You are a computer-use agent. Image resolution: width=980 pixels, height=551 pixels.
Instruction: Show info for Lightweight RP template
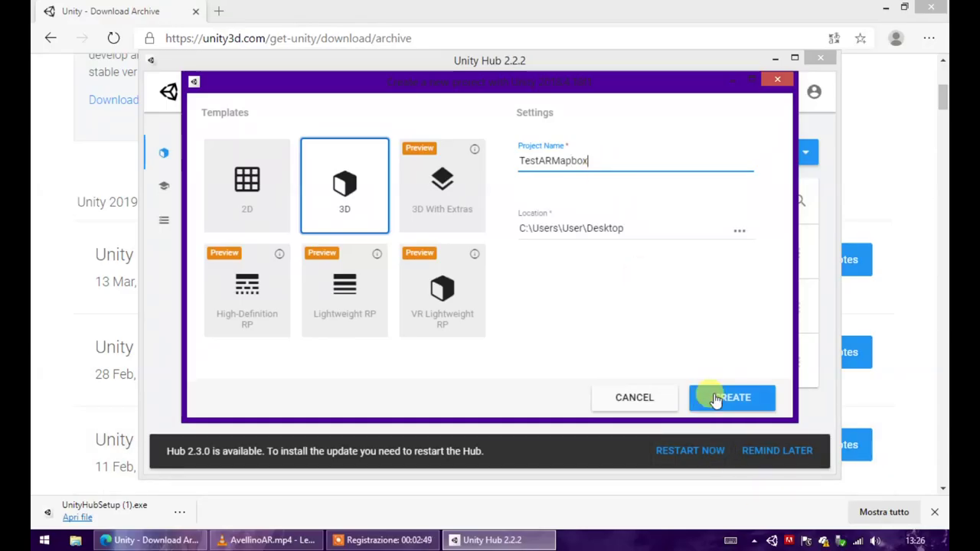point(377,254)
